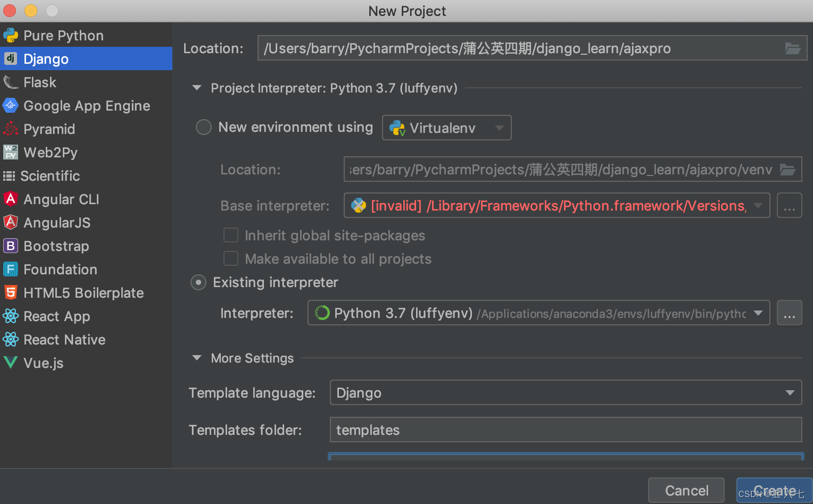Screen dimensions: 813x504
Task: Click the React App atom icon
Action: pyautogui.click(x=11, y=316)
